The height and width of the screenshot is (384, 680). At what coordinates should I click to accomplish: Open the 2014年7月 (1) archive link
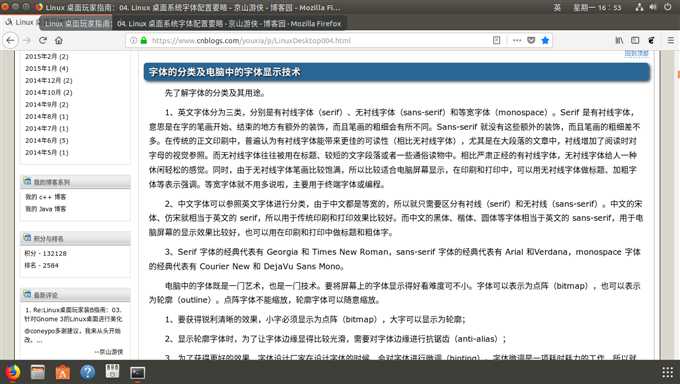[x=47, y=128]
